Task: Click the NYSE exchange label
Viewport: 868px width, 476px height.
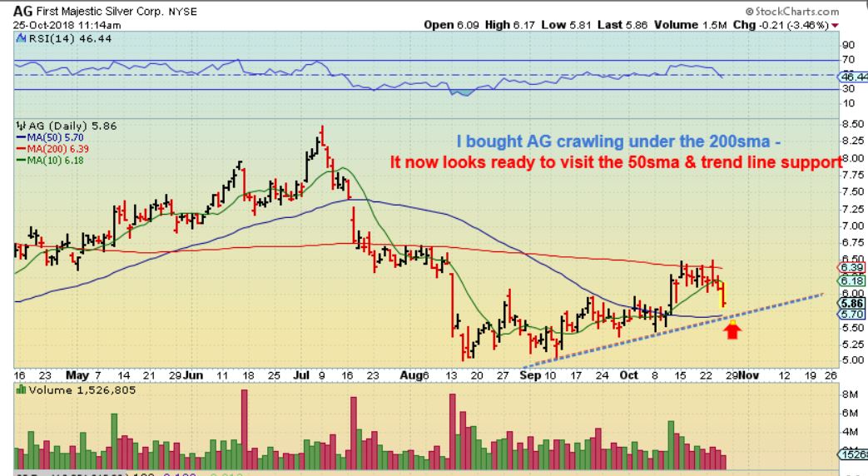Action: pos(183,12)
